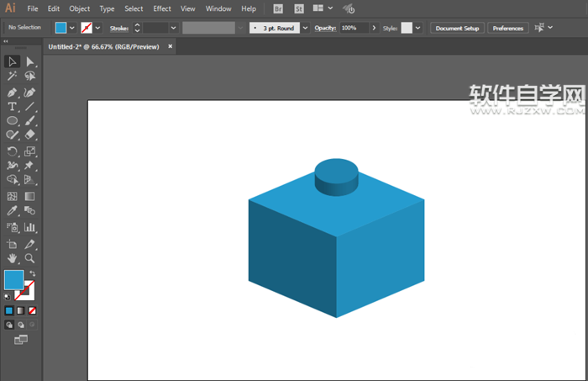Open the Preferences button
Screen dimensions: 588x381
point(507,28)
